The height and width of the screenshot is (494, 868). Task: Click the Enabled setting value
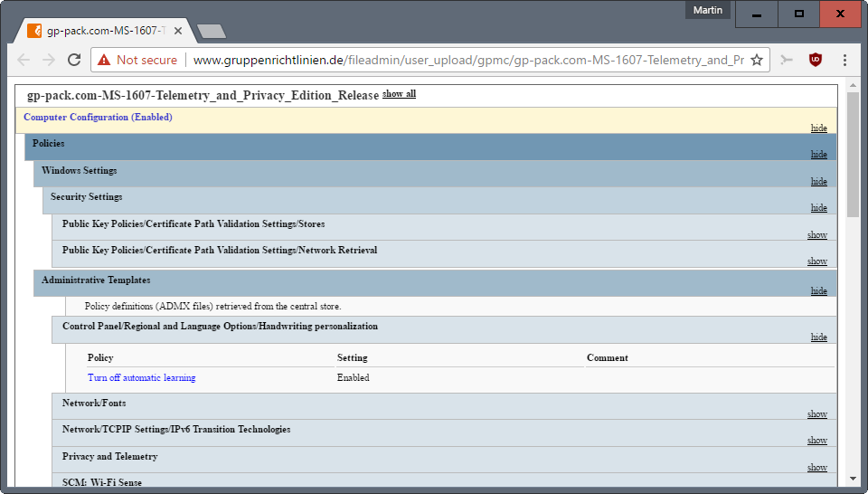click(x=354, y=377)
